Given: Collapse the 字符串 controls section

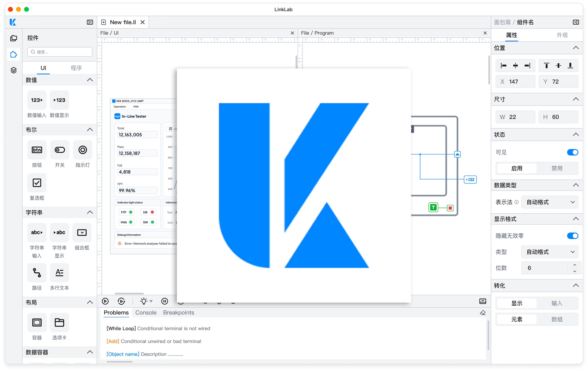Looking at the screenshot, I should [x=90, y=212].
